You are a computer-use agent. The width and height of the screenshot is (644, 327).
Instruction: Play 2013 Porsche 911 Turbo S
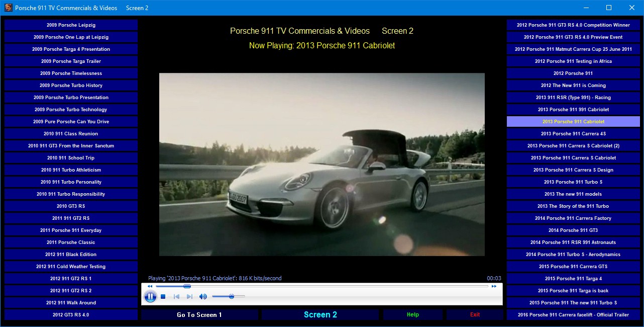point(573,182)
